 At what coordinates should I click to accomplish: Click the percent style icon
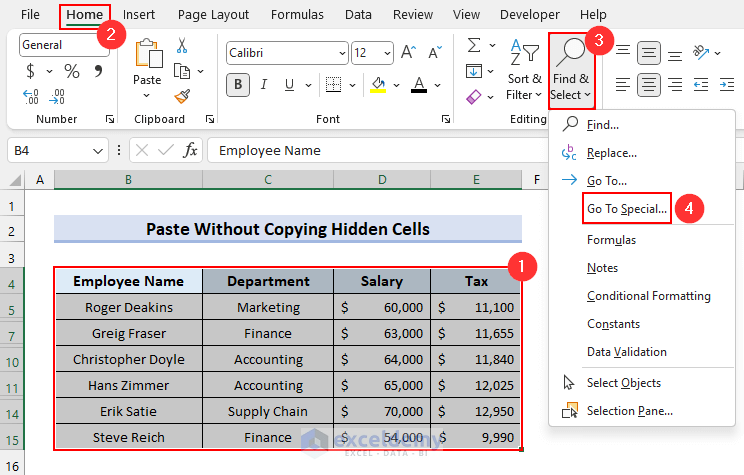point(72,71)
